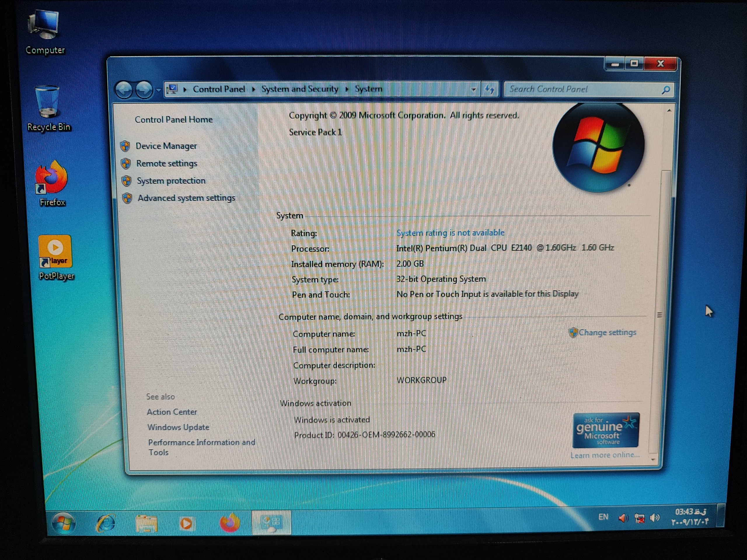Expand arrow after Control Panel breadcrumb
The image size is (747, 560).
253,90
